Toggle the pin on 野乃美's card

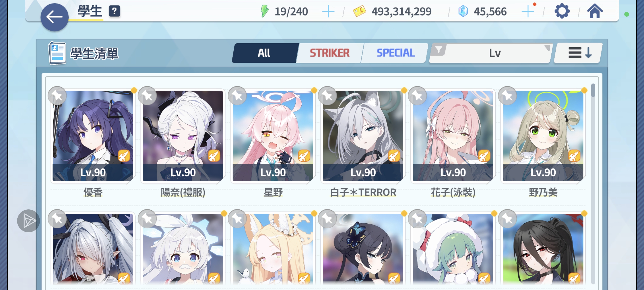[x=507, y=96]
